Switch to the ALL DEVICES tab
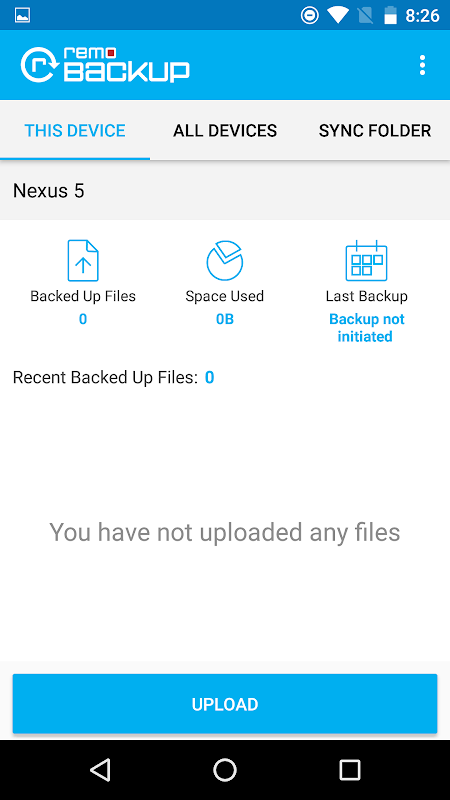 tap(224, 131)
